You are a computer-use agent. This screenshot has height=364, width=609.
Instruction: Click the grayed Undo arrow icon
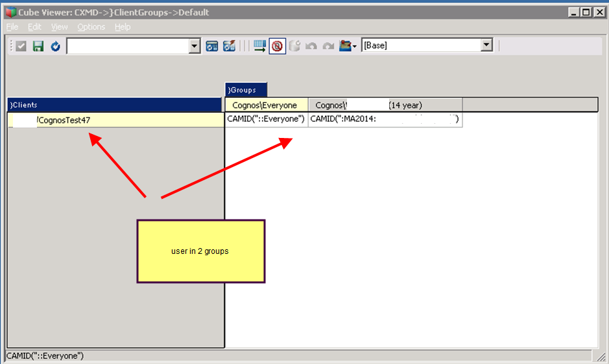312,46
